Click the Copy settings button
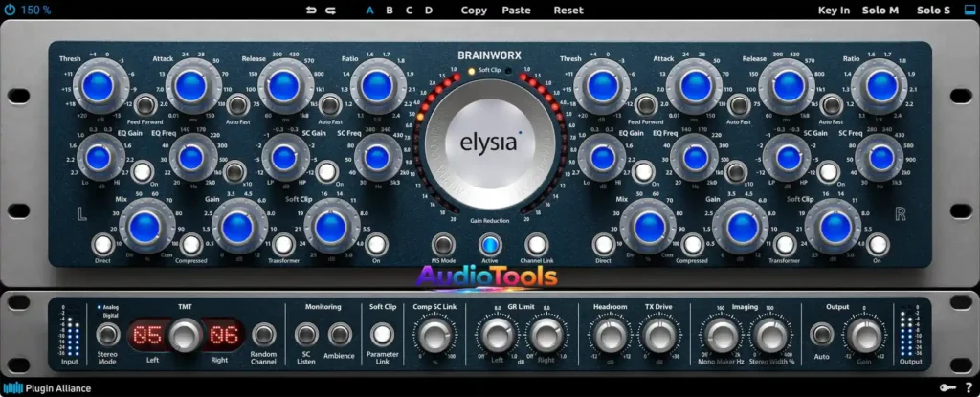The height and width of the screenshot is (397, 980). click(474, 10)
